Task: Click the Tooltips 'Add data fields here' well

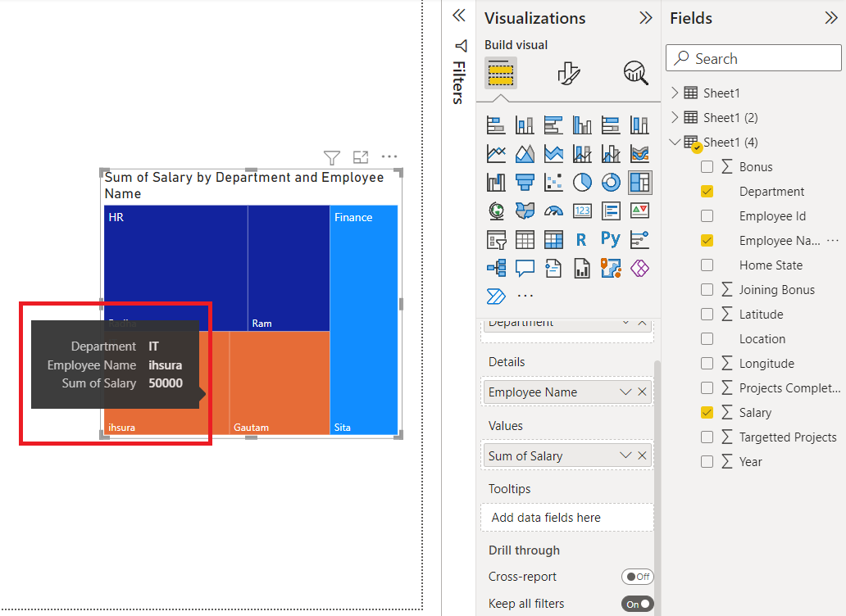Action: click(567, 518)
